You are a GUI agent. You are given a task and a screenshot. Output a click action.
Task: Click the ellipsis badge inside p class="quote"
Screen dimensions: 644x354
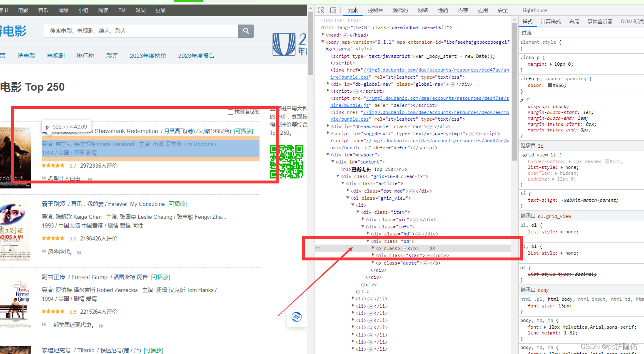tap(425, 263)
